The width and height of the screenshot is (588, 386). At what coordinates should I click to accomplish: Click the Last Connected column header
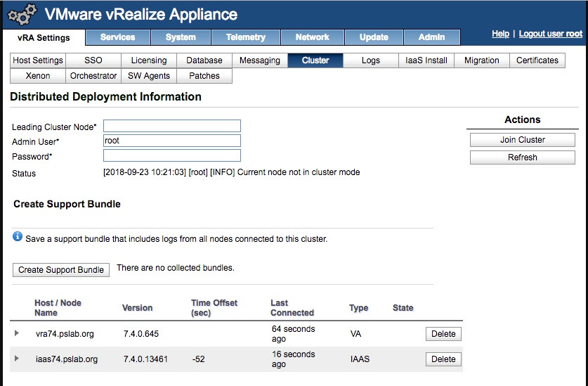[x=292, y=307]
